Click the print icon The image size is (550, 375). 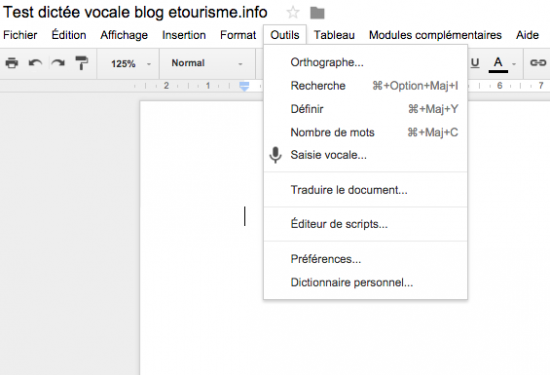(x=12, y=63)
